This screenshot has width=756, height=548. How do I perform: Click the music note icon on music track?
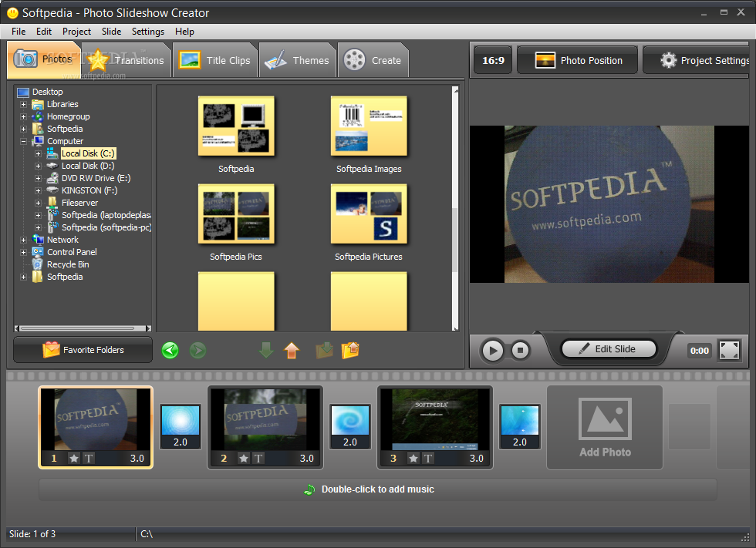[309, 489]
